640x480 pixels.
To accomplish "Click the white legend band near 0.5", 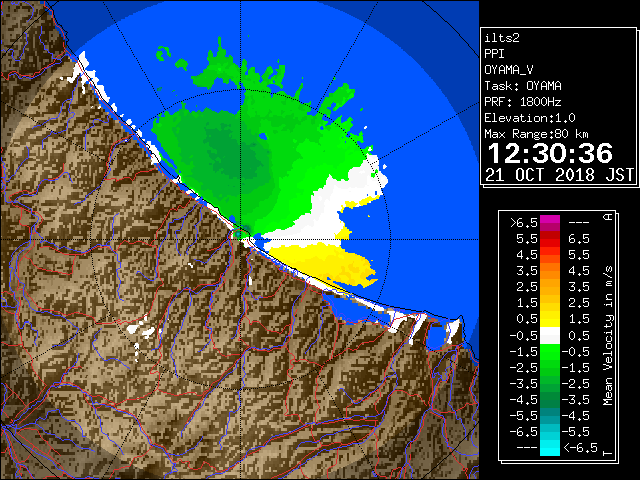I will click(550, 336).
